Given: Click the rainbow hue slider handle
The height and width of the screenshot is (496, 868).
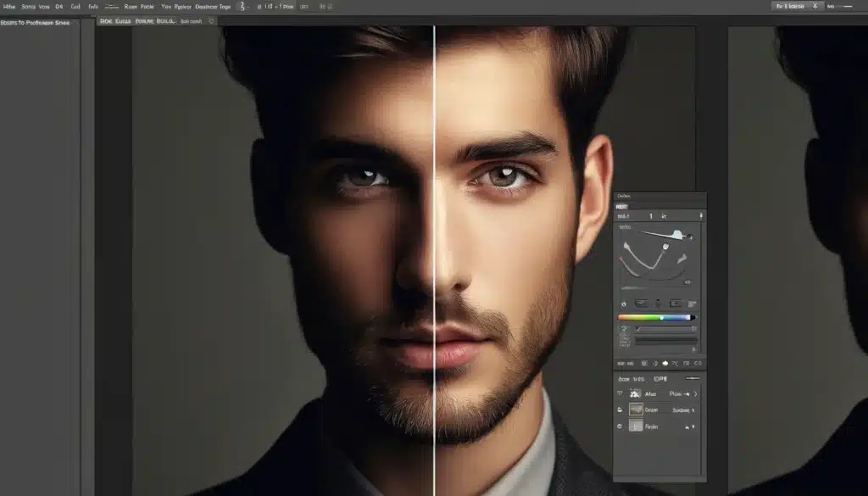Looking at the screenshot, I should pos(661,318).
